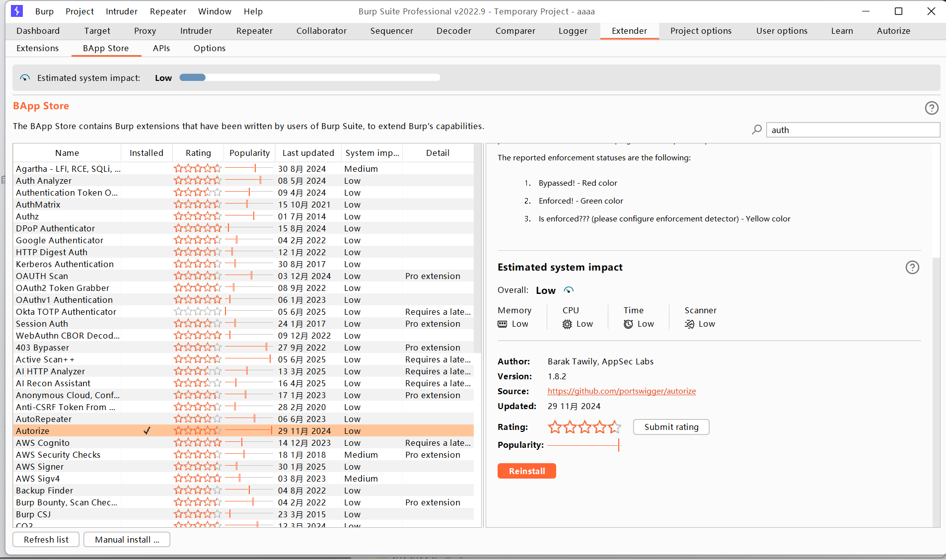This screenshot has width=946, height=560.
Task: Select the AI Recon Assistant row
Action: [243, 383]
